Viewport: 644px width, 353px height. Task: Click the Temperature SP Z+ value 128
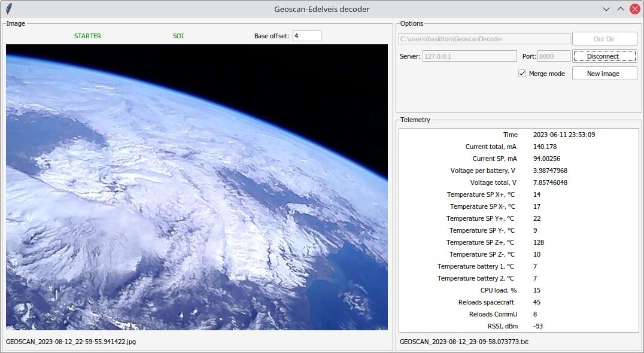[539, 242]
